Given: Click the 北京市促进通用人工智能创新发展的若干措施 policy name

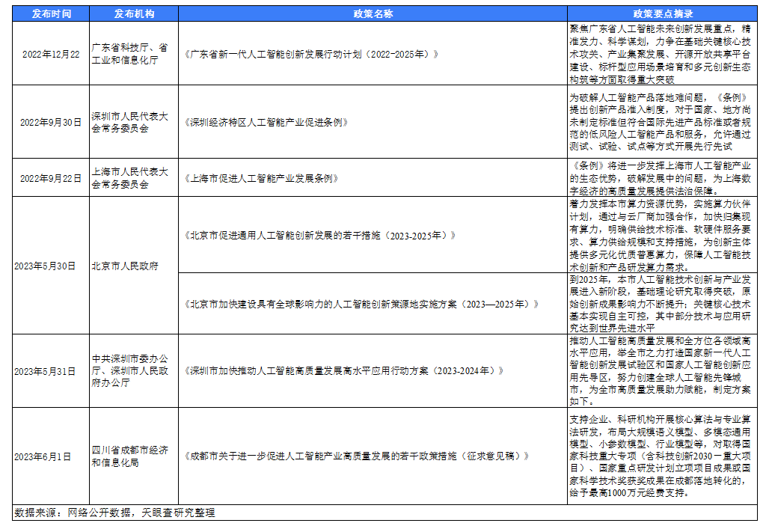Looking at the screenshot, I should tap(319, 235).
